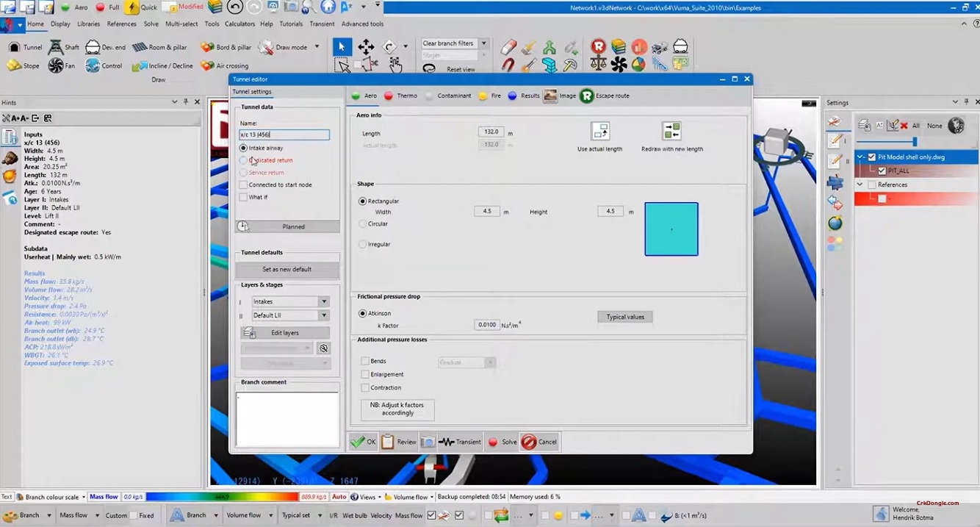The height and width of the screenshot is (527, 980).
Task: Click Redraw with new length icon
Action: pyautogui.click(x=671, y=132)
